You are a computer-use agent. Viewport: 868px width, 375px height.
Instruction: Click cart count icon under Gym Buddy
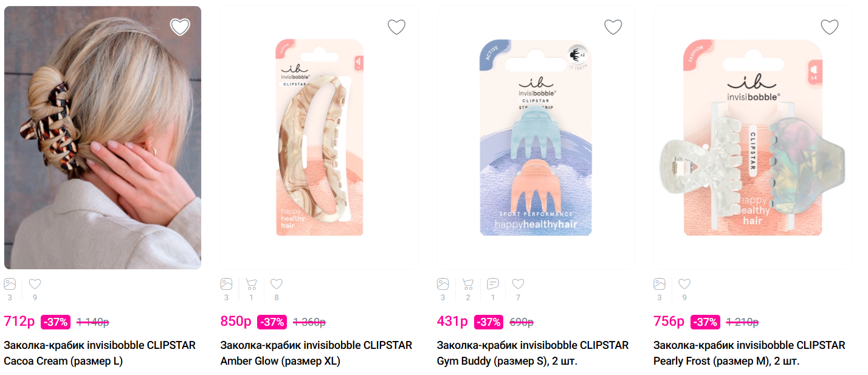point(467,284)
